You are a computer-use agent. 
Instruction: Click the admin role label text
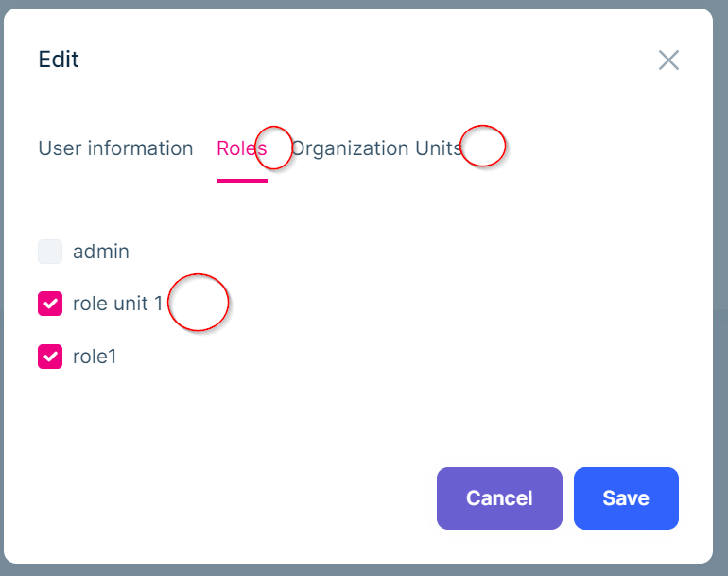tap(101, 252)
